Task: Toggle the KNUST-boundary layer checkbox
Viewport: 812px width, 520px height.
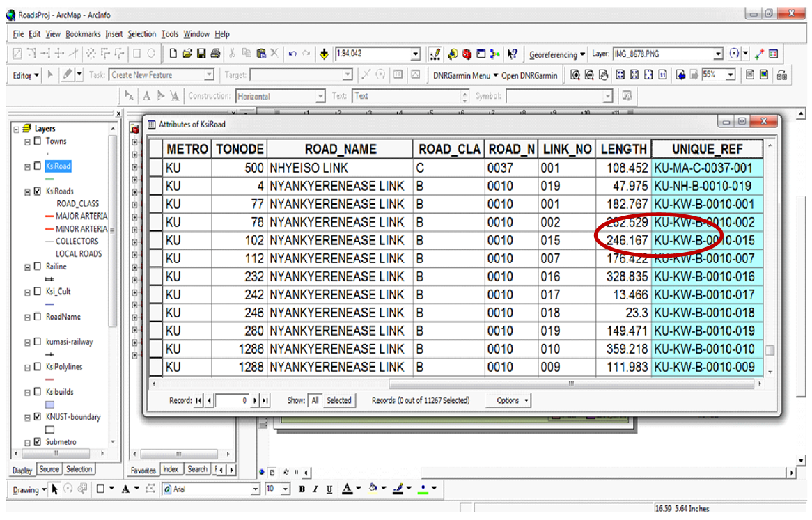Action: point(38,418)
